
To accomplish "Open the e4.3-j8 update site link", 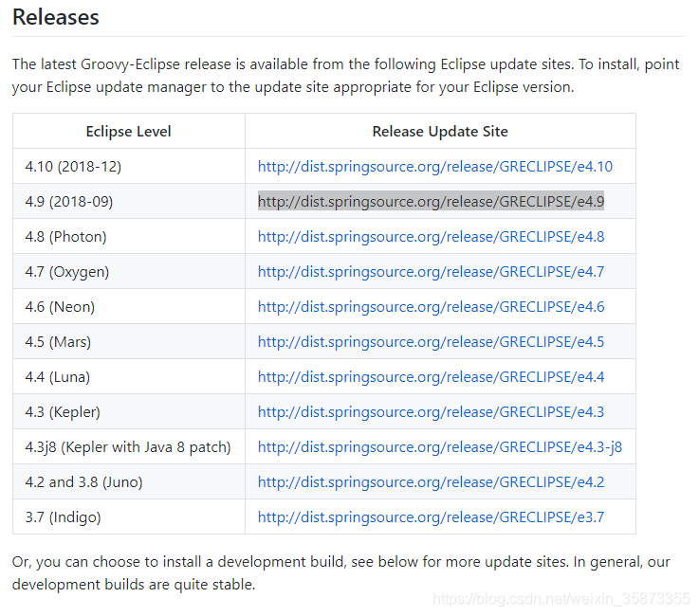I will click(x=440, y=447).
